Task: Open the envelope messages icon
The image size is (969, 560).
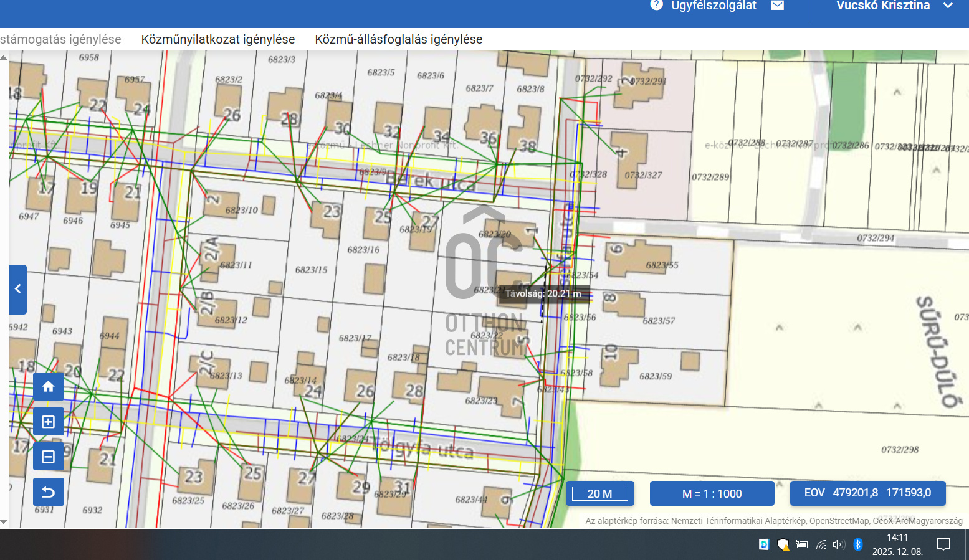Action: click(777, 6)
